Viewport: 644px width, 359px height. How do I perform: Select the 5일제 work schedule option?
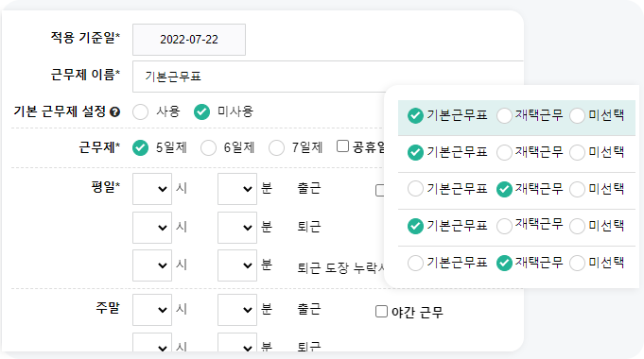point(141,147)
